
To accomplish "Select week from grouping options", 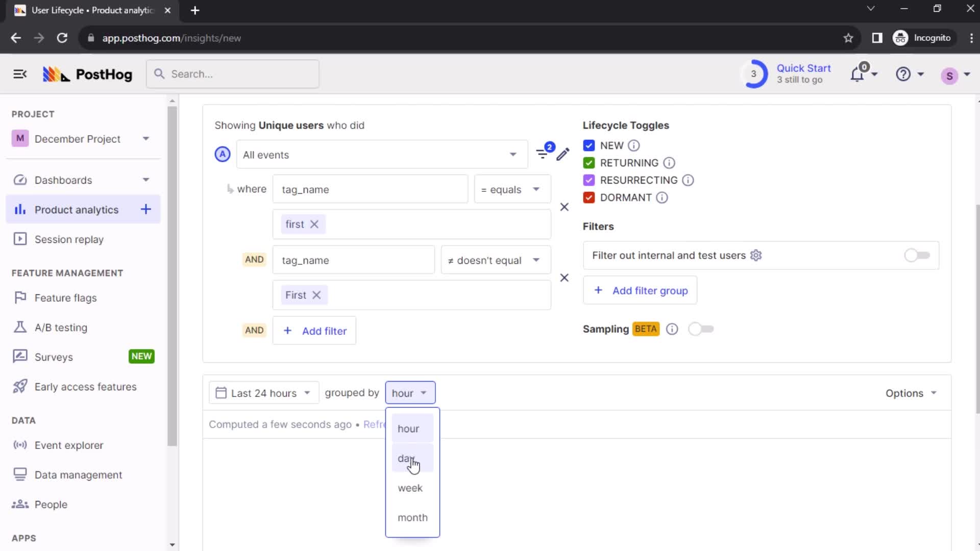I will point(410,488).
